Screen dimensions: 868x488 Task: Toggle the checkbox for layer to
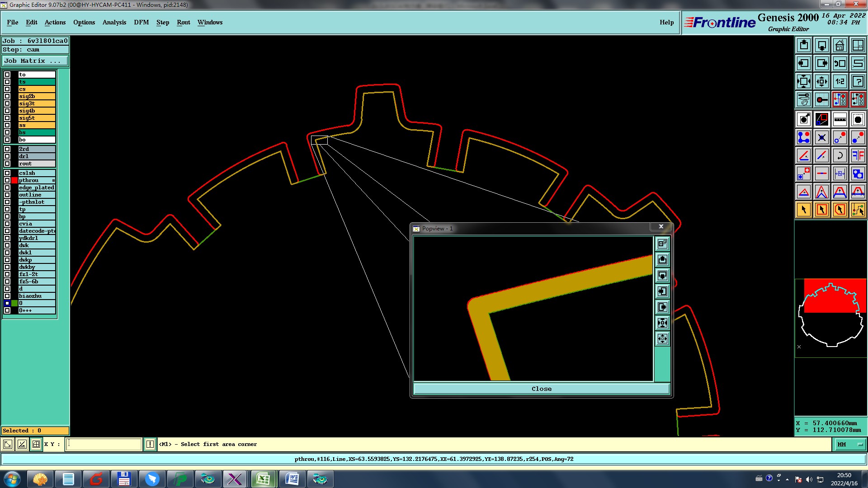tap(7, 75)
